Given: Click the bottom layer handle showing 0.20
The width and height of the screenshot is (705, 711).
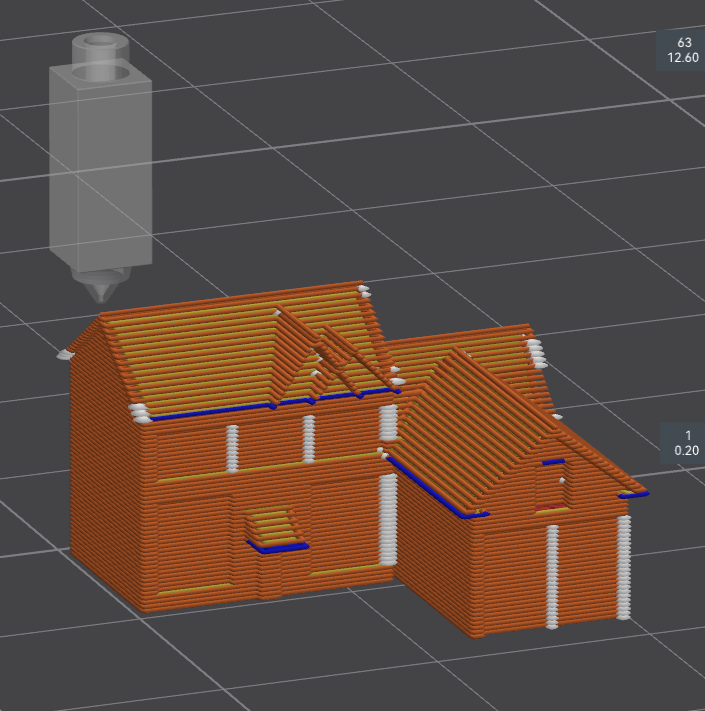Looking at the screenshot, I should (684, 442).
